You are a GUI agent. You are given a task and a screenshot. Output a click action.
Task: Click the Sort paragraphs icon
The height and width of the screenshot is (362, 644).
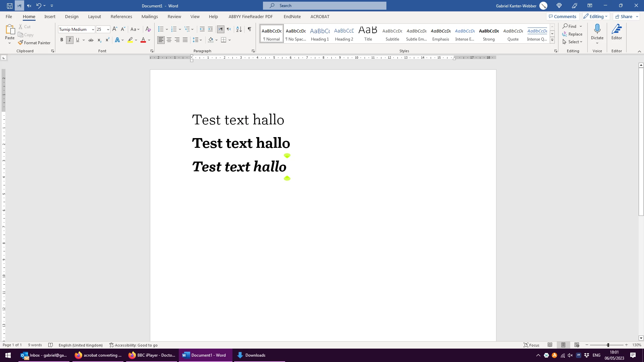pyautogui.click(x=239, y=29)
